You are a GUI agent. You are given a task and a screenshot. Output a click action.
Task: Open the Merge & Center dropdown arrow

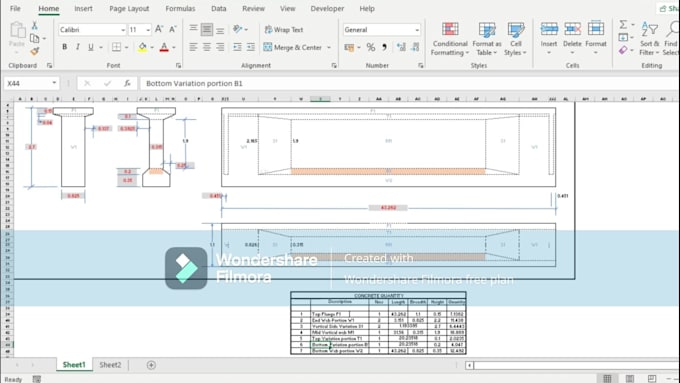pos(329,47)
